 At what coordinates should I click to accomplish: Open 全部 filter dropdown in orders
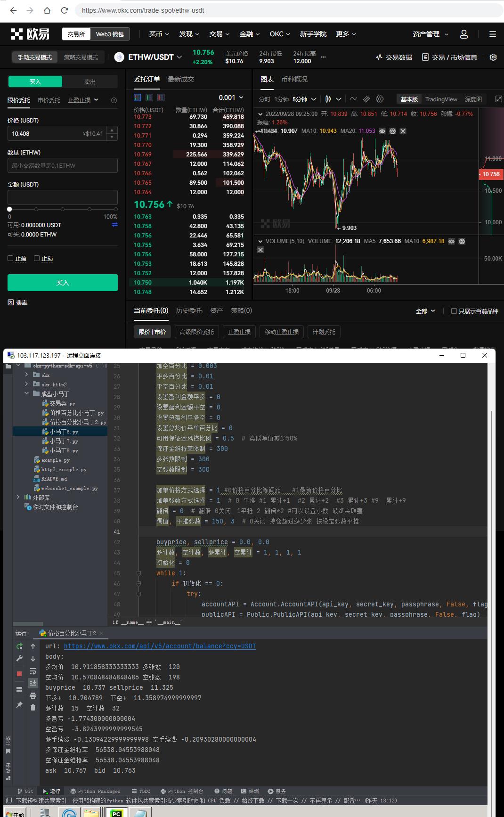coord(425,311)
